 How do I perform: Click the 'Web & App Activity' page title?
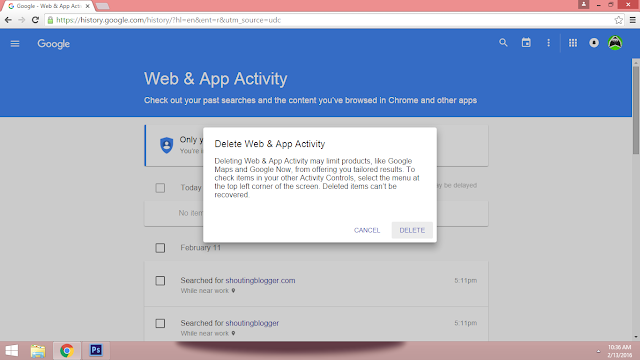(216, 78)
